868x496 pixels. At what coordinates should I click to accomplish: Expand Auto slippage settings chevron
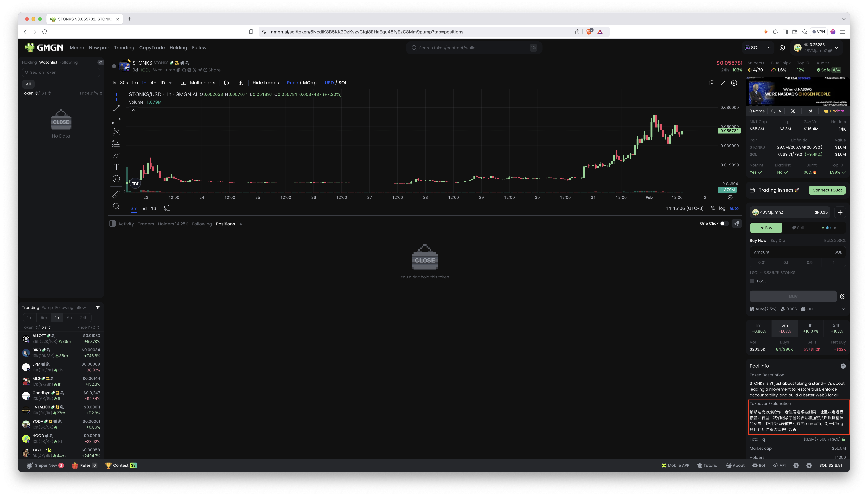tap(843, 309)
